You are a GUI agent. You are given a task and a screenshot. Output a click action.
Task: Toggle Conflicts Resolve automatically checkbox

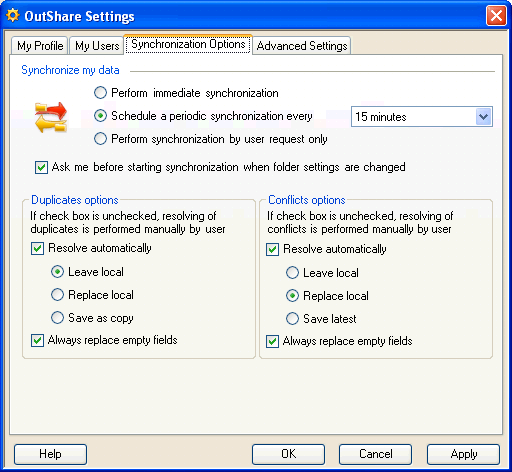[x=272, y=249]
